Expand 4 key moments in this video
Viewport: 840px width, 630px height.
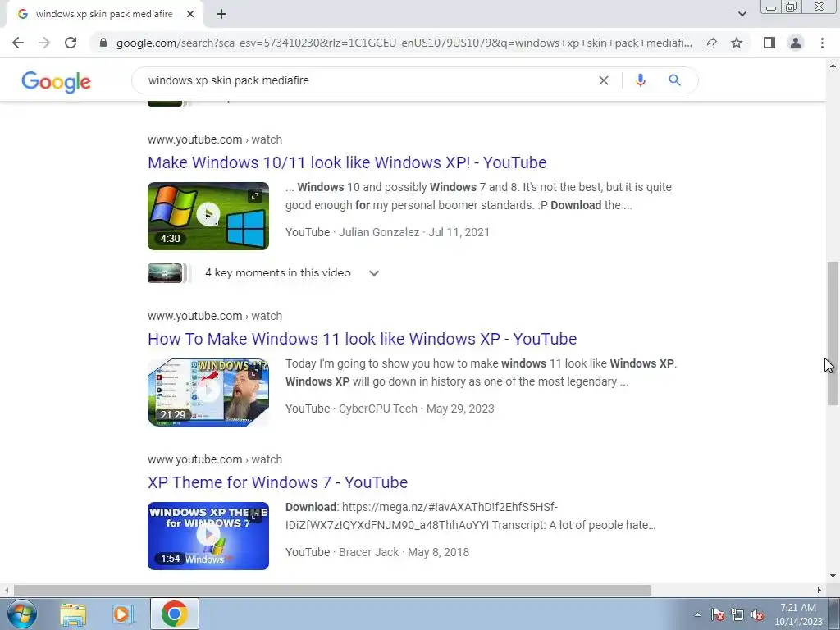[x=374, y=273]
